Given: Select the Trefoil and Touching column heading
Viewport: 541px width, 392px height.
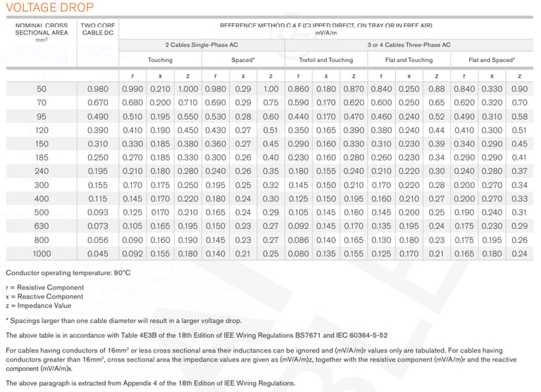Looking at the screenshot, I should click(325, 61).
